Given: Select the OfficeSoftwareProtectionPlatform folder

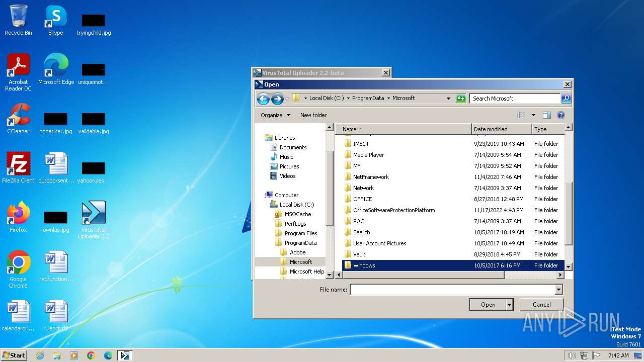Looking at the screenshot, I should 389,210.
